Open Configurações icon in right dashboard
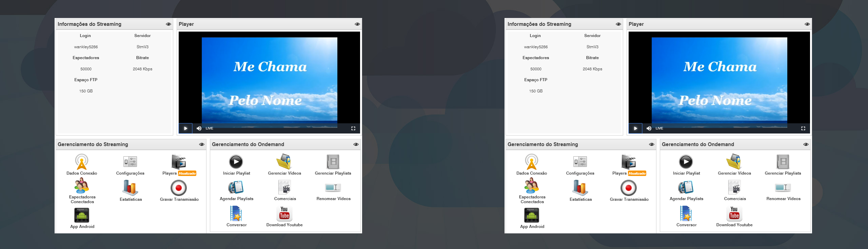Screen dimensions: 868x249 (580, 162)
